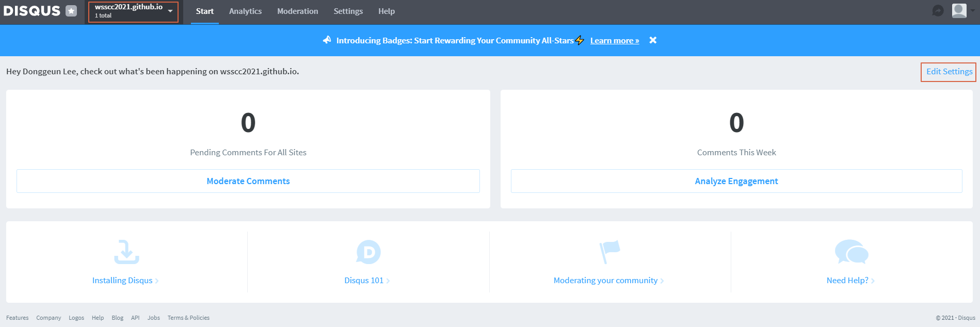
Task: Click the Features footer link
Action: [x=18, y=318]
